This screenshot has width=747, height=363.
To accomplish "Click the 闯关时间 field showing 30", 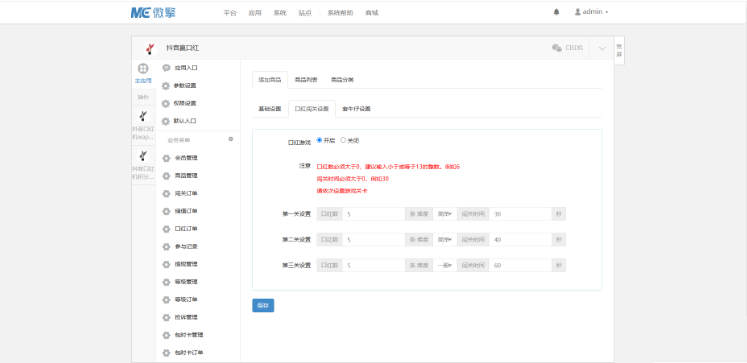I will pos(520,214).
